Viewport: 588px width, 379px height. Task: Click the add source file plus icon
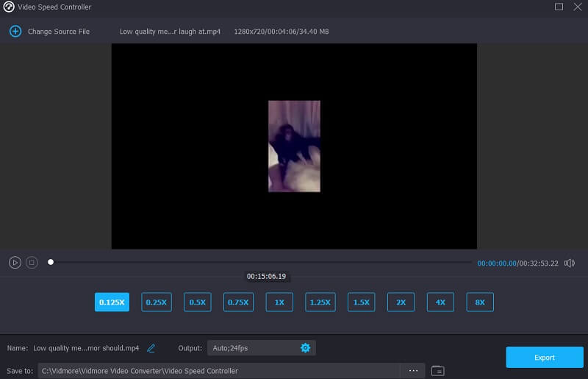[x=15, y=32]
